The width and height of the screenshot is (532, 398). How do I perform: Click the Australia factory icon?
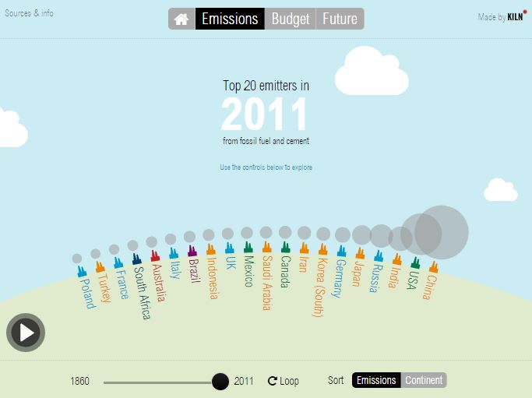[x=155, y=255]
